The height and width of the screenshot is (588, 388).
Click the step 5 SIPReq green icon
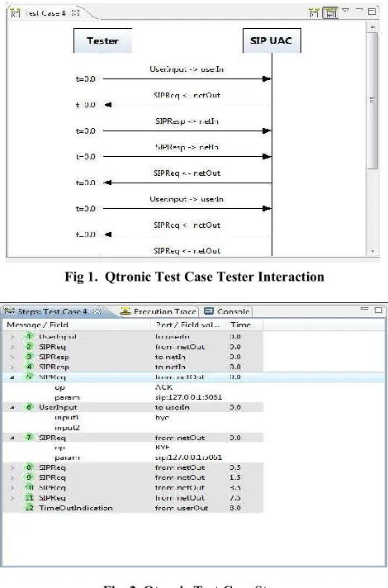(x=29, y=377)
